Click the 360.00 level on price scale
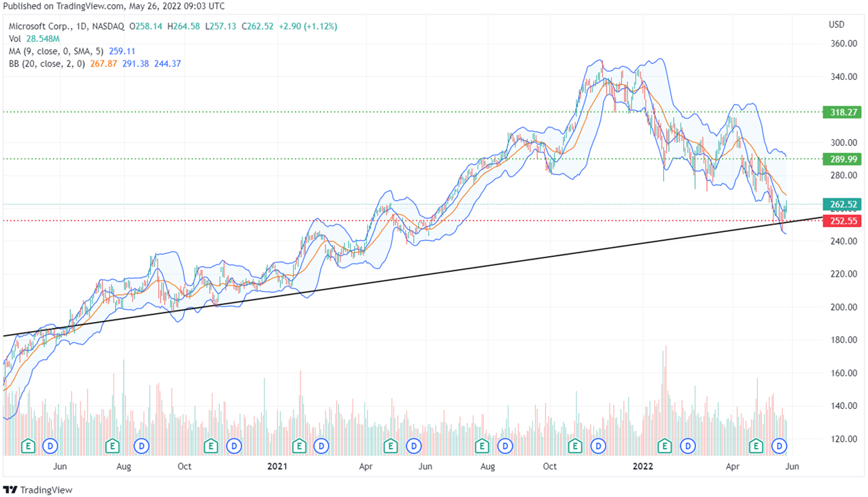This screenshot has width=868, height=497. point(842,43)
